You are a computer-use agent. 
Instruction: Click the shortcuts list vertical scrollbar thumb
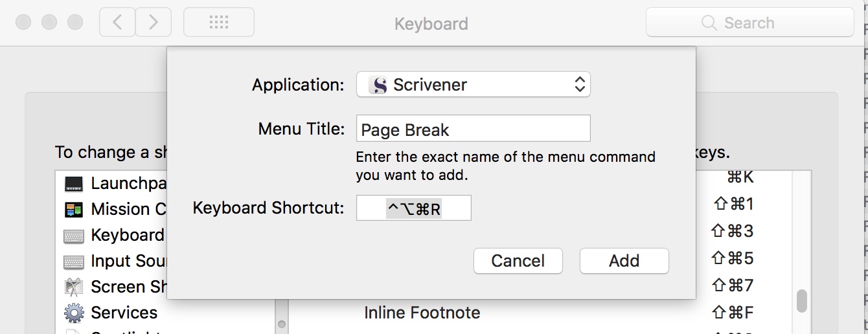coord(802,300)
